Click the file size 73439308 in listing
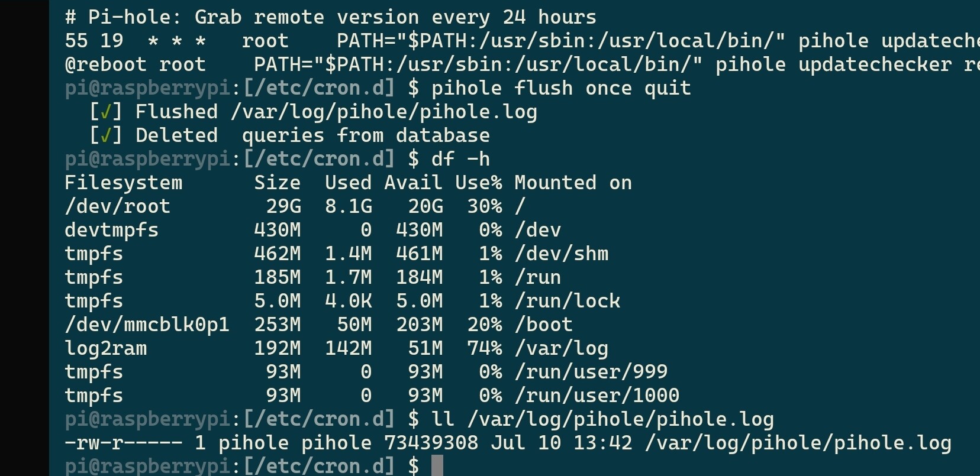 pos(431,443)
